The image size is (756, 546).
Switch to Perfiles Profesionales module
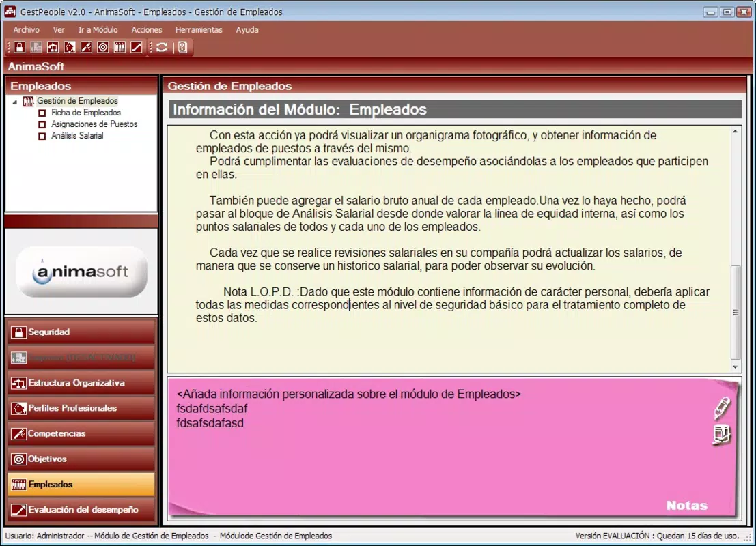81,408
